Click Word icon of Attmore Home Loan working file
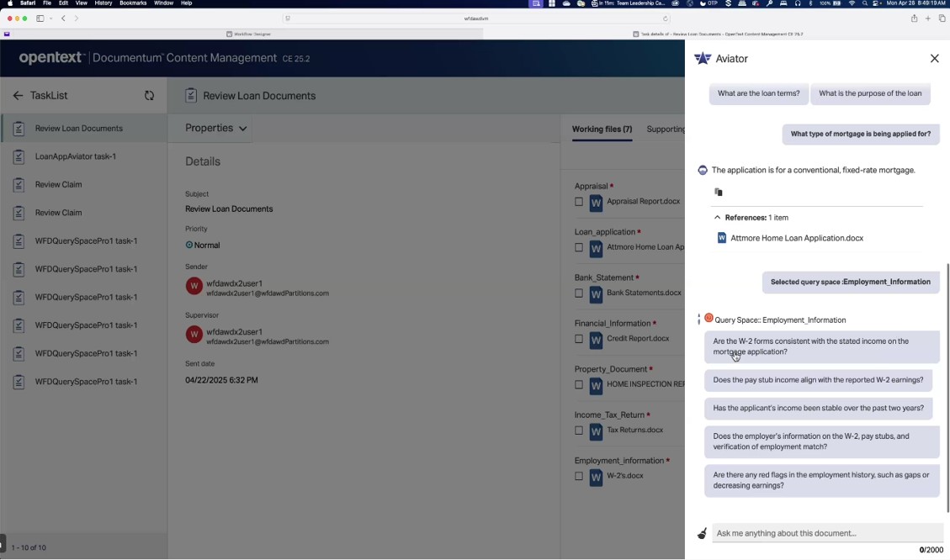Screen dimensions: 950x560 click(x=597, y=248)
